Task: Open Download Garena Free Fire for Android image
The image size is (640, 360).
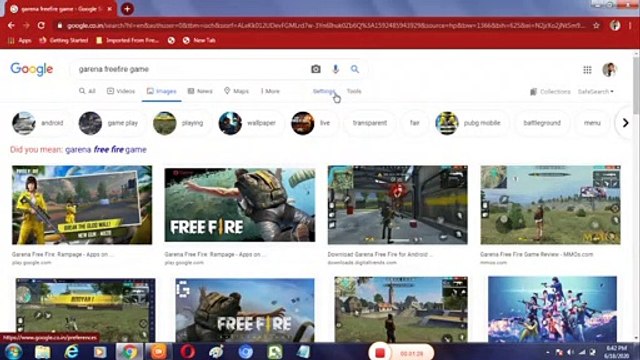Action: 398,205
